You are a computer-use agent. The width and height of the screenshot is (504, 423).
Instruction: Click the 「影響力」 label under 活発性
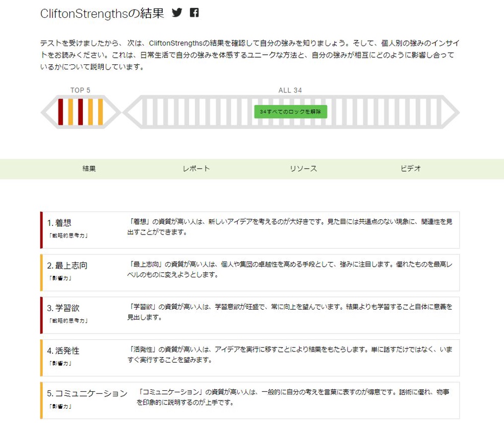click(x=60, y=363)
